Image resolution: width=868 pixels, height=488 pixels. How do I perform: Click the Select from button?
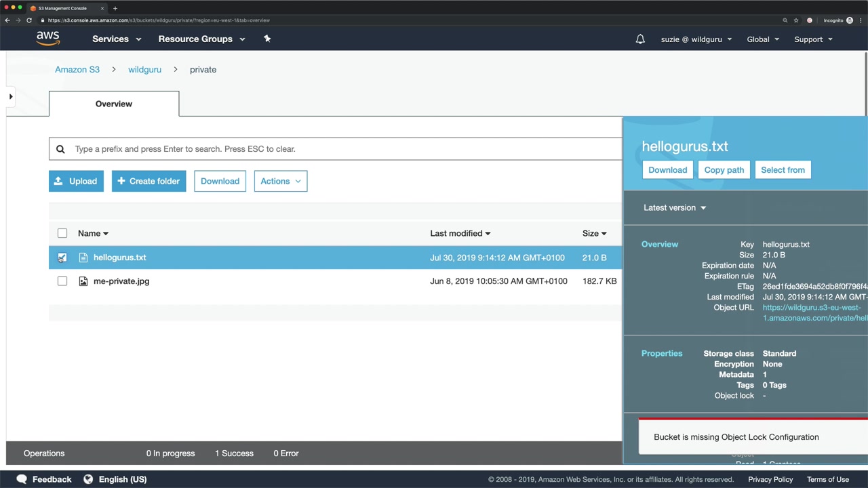783,170
